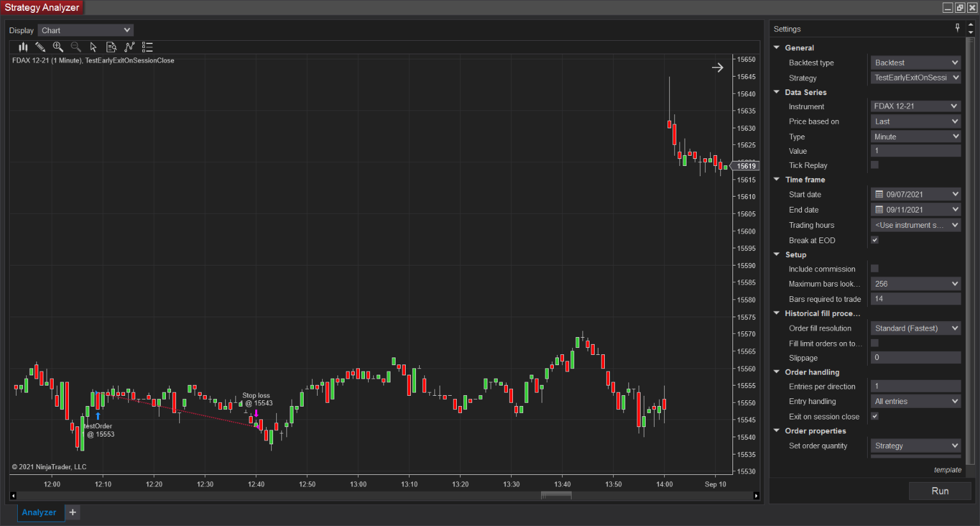Collapse the General section
Viewport: 980px width, 526px height.
tap(776, 47)
